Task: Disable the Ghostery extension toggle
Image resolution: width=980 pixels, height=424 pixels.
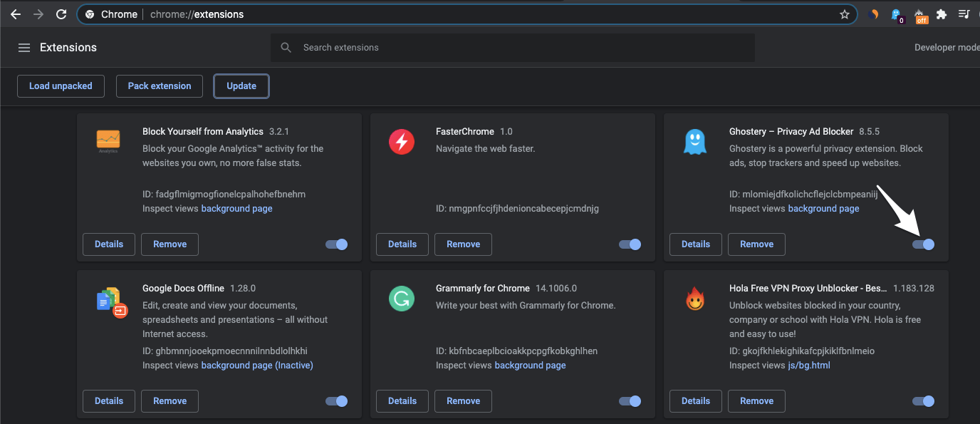Action: pyautogui.click(x=924, y=244)
